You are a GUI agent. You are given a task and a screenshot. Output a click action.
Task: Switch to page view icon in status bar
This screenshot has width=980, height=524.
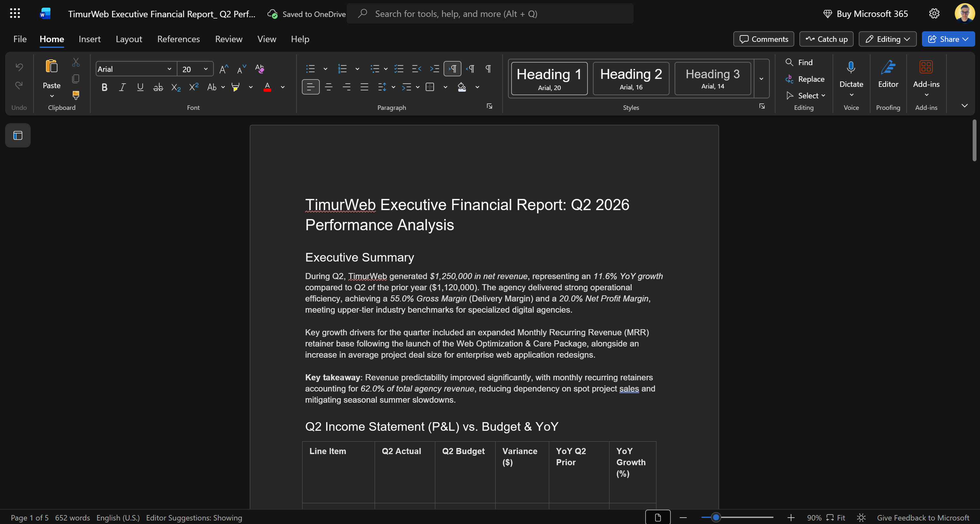[658, 518]
